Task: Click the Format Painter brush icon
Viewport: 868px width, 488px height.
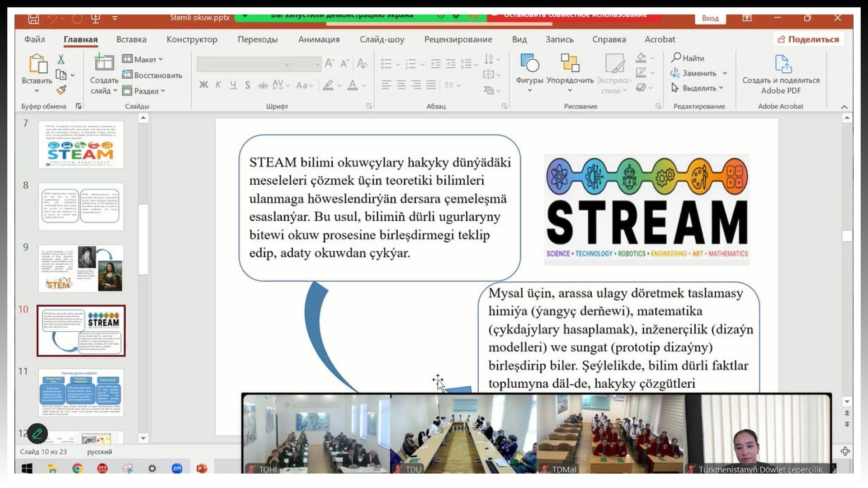Action: 61,90
